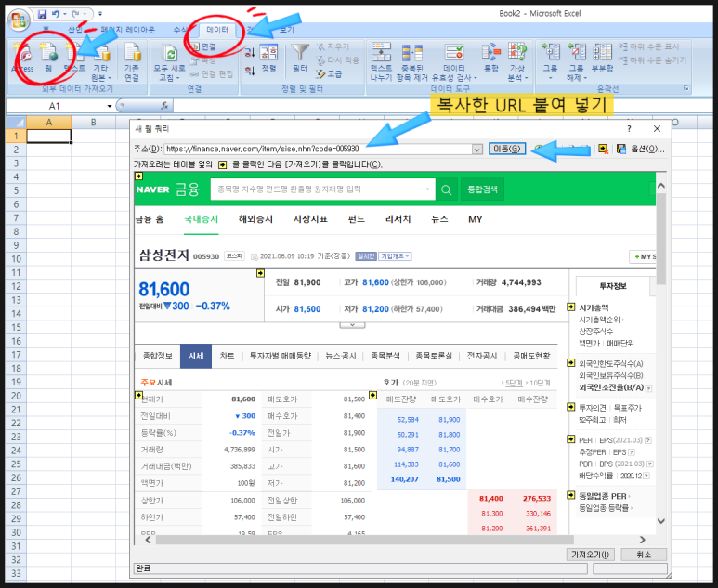
Task: Click the sort ascending icon
Action: pos(250,52)
